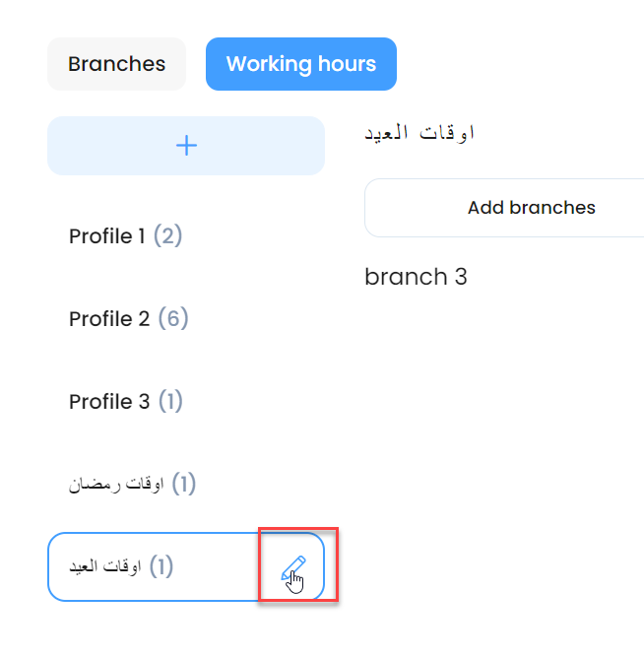Select the Working hours tab
The width and height of the screenshot is (644, 658).
pyautogui.click(x=301, y=64)
